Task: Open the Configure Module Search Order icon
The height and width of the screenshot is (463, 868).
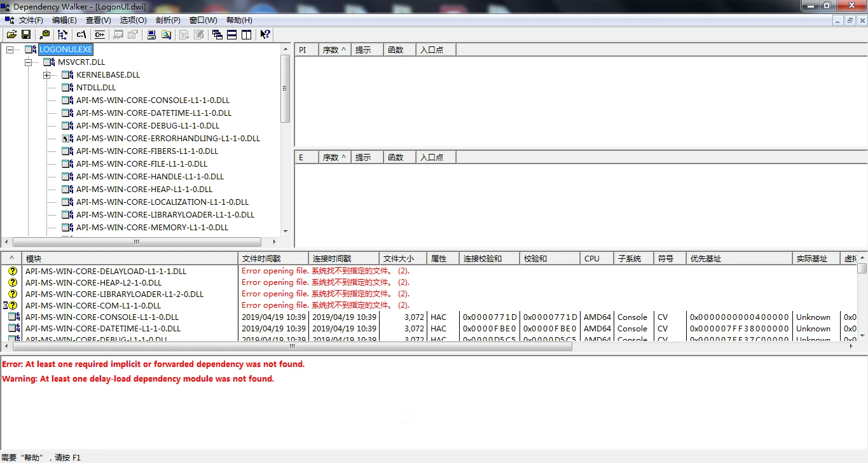Action: click(x=166, y=34)
